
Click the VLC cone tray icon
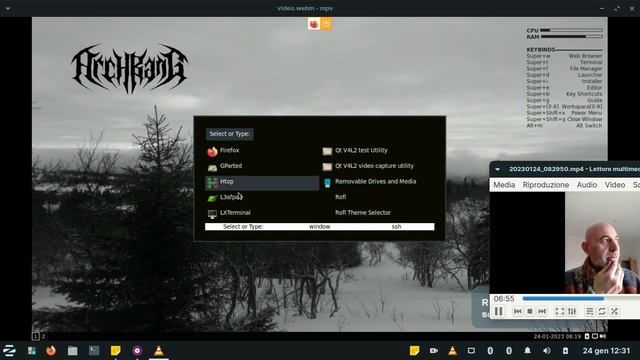pos(452,351)
